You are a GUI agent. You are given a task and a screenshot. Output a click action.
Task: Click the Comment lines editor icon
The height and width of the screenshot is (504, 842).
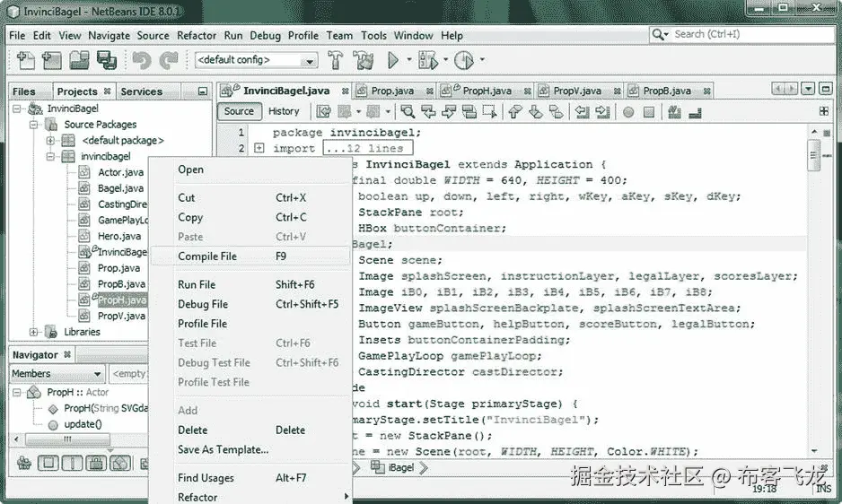coord(674,111)
